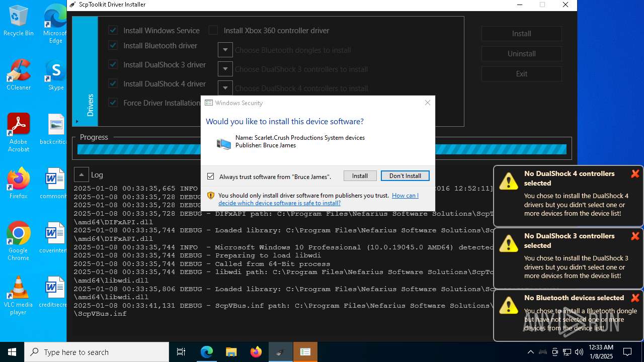The height and width of the screenshot is (362, 644).
Task: Show hidden system tray icons
Action: 530,352
